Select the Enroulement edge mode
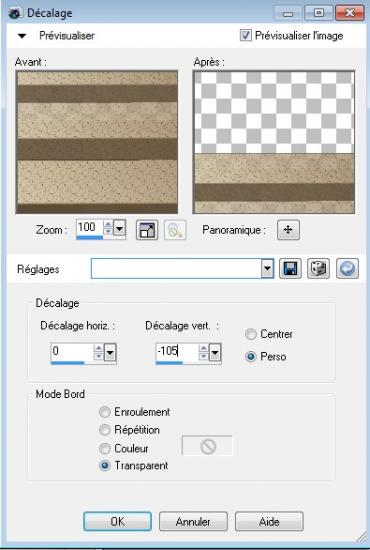This screenshot has width=370, height=550. point(105,412)
